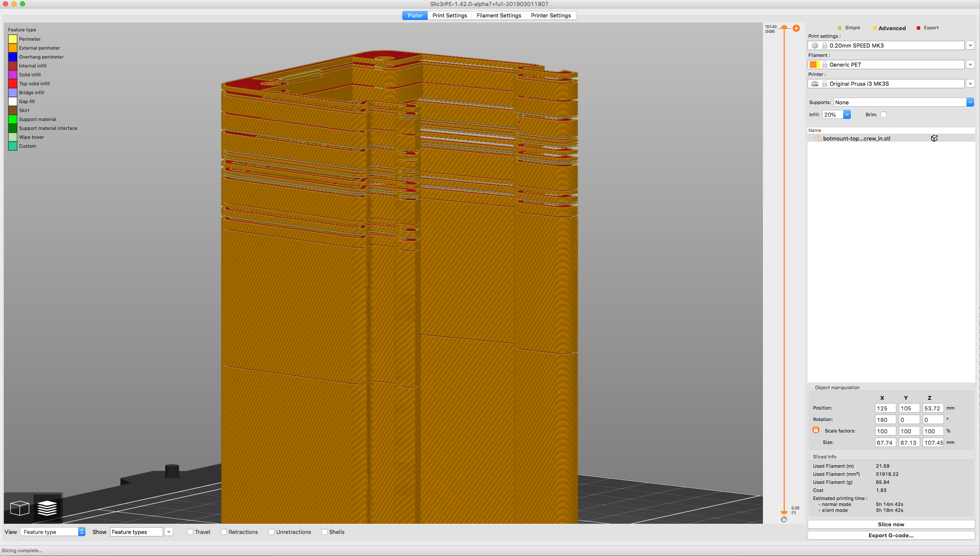Click warning icon next to botmount file

click(817, 138)
